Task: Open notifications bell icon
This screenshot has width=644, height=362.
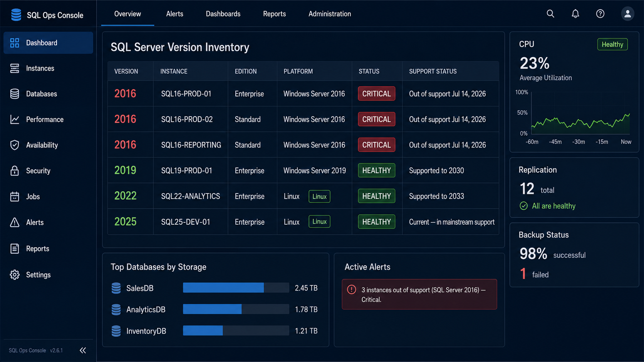Action: [575, 14]
